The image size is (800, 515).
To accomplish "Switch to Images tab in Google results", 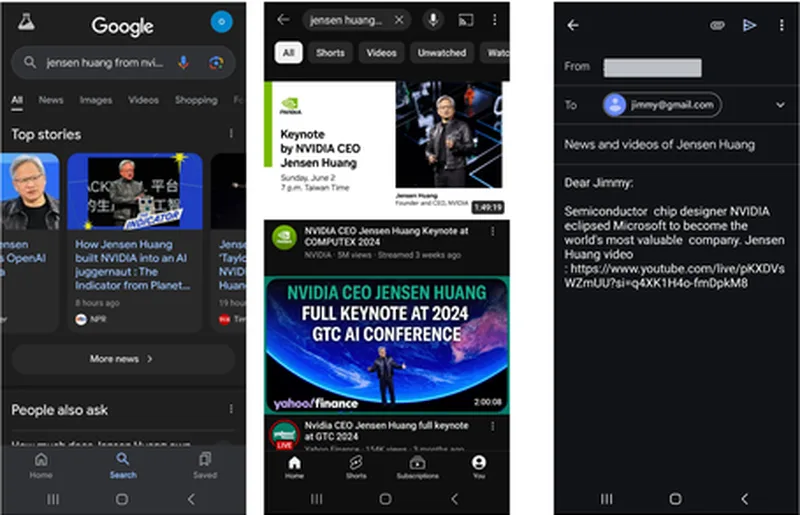I will (96, 100).
